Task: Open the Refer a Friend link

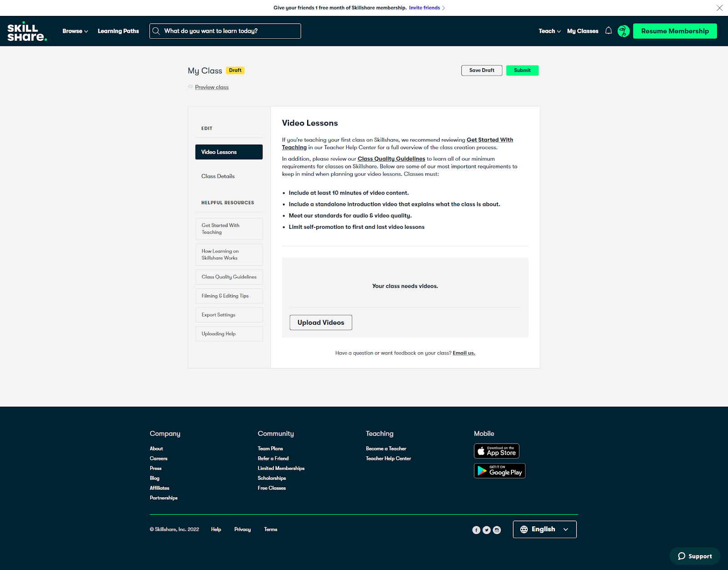Action: [273, 459]
